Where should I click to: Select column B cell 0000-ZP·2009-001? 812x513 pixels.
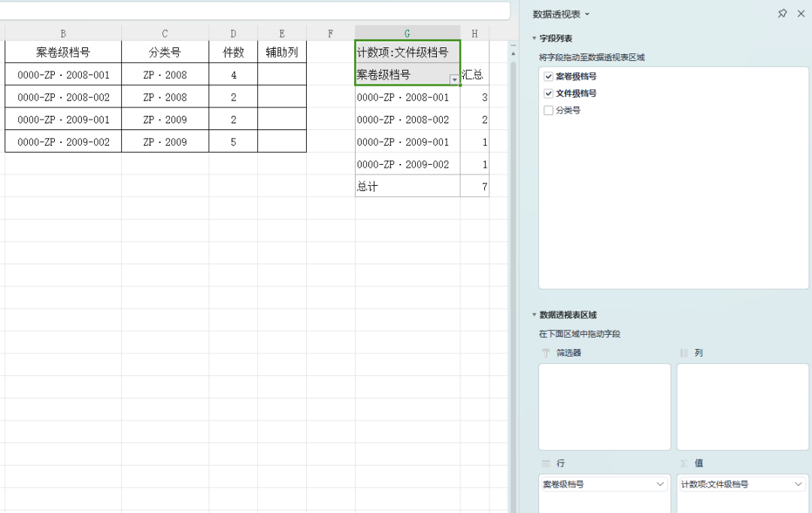tap(63, 119)
